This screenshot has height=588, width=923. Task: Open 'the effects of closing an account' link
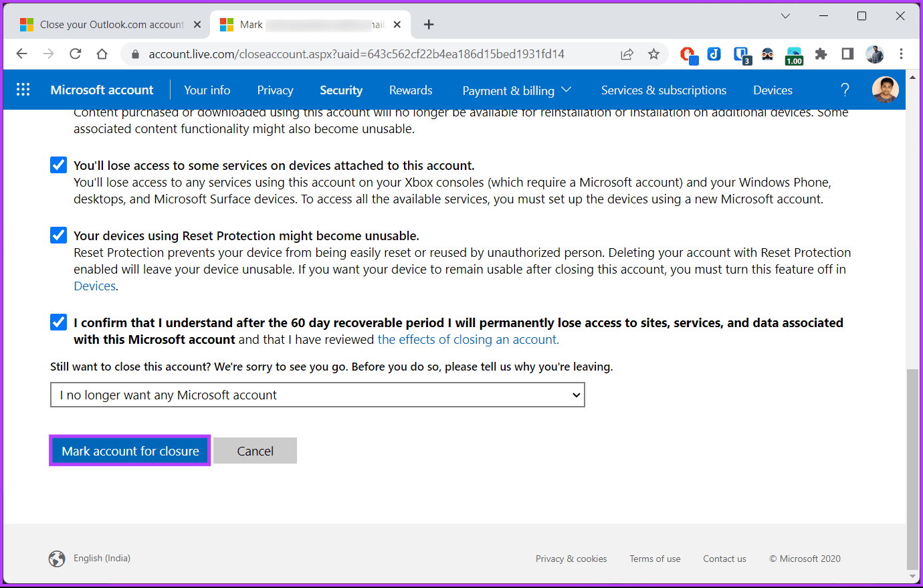(468, 340)
